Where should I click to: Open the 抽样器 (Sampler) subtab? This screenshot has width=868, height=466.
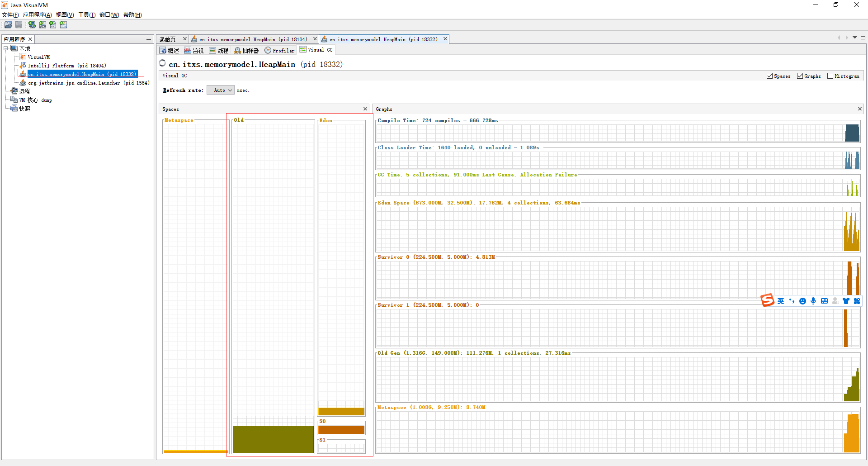[246, 51]
